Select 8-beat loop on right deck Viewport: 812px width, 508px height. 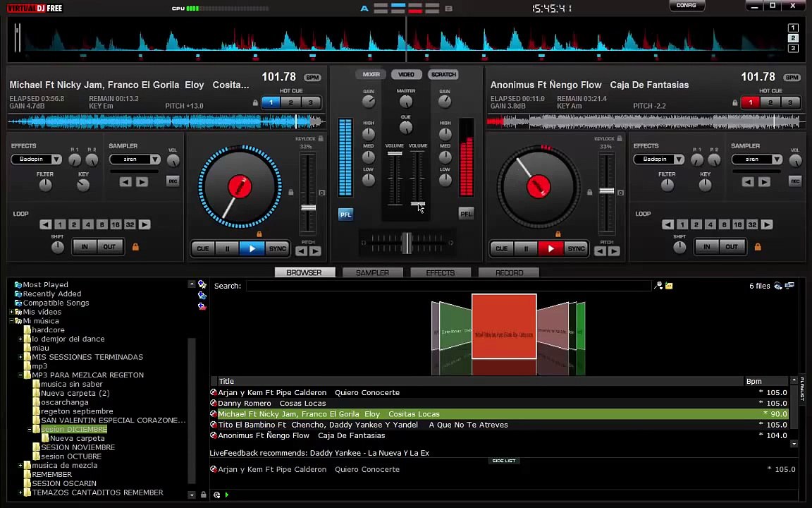[724, 224]
